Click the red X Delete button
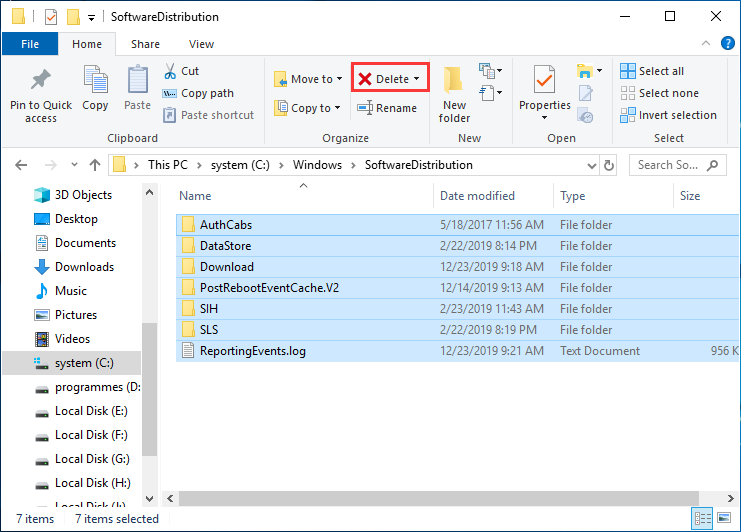Image resolution: width=741 pixels, height=532 pixels. tap(383, 79)
